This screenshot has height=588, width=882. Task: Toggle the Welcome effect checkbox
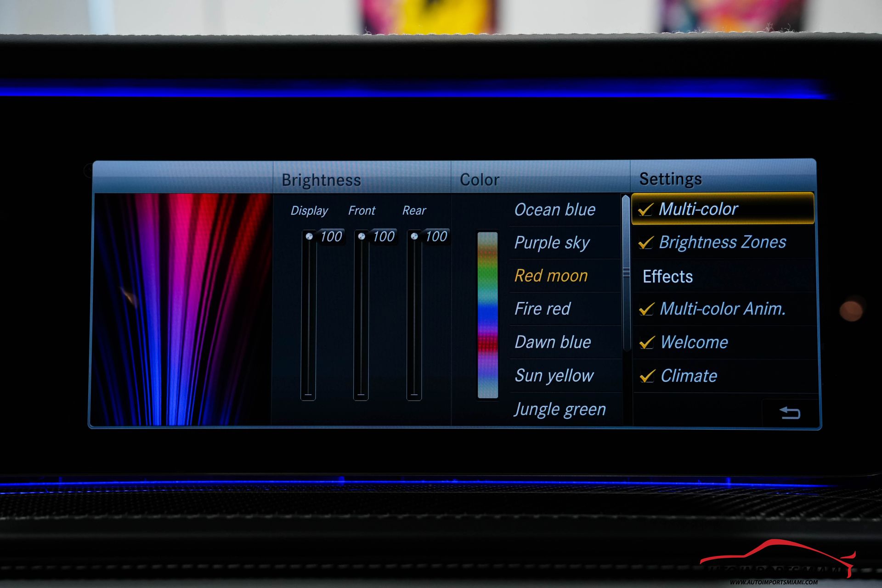[647, 342]
